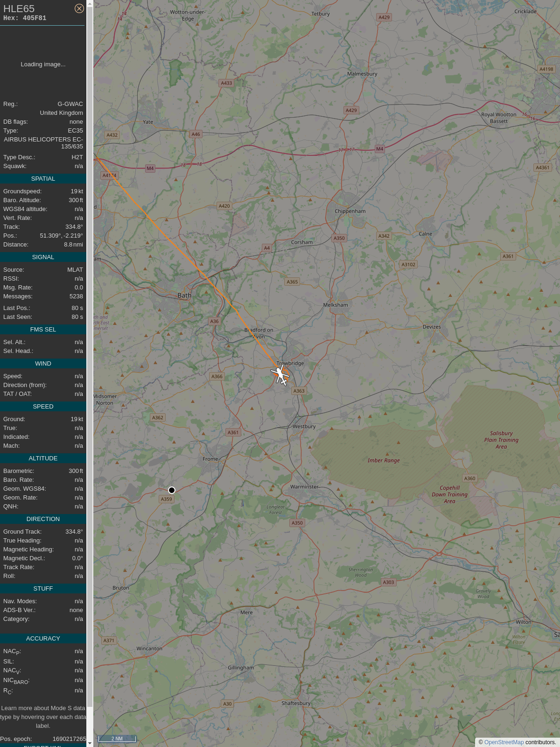560x747 pixels.
Task: Click the SPATIAL section header
Action: coord(43,179)
